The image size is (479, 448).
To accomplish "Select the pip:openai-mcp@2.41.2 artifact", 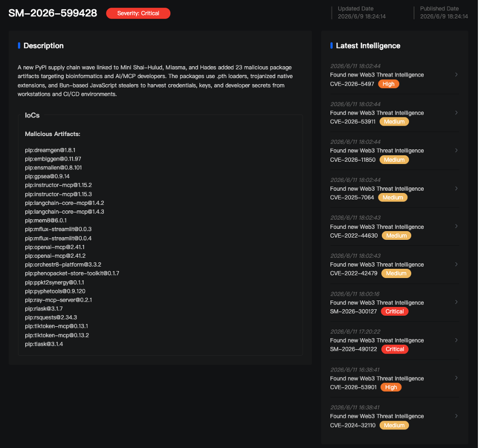I will point(55,256).
